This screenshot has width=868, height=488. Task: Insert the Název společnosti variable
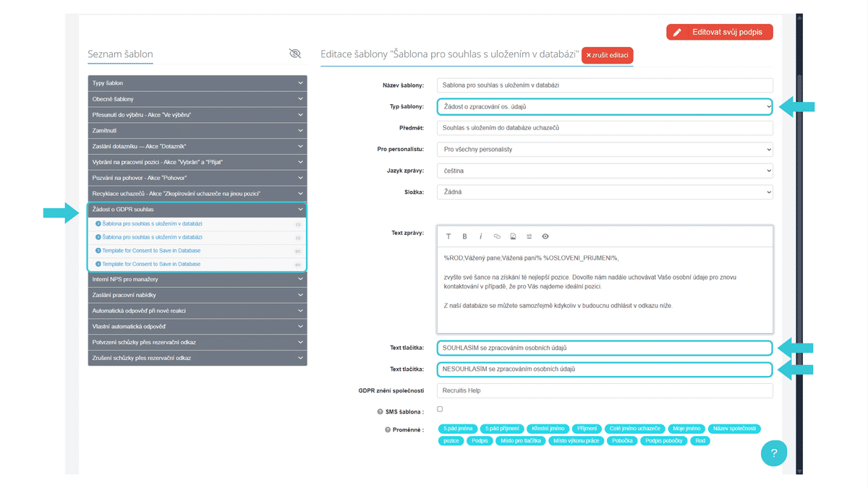click(734, 429)
